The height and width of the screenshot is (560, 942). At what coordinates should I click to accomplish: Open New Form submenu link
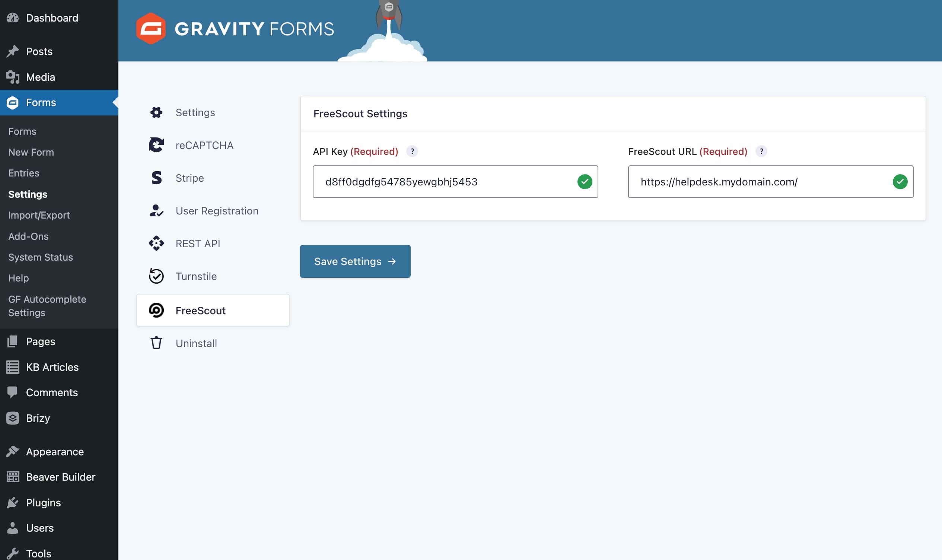click(x=31, y=152)
